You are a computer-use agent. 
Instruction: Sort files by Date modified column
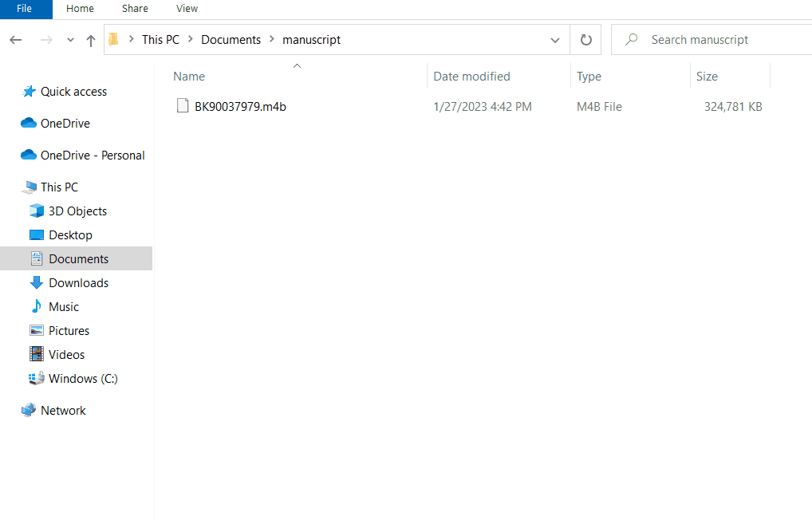pos(471,77)
